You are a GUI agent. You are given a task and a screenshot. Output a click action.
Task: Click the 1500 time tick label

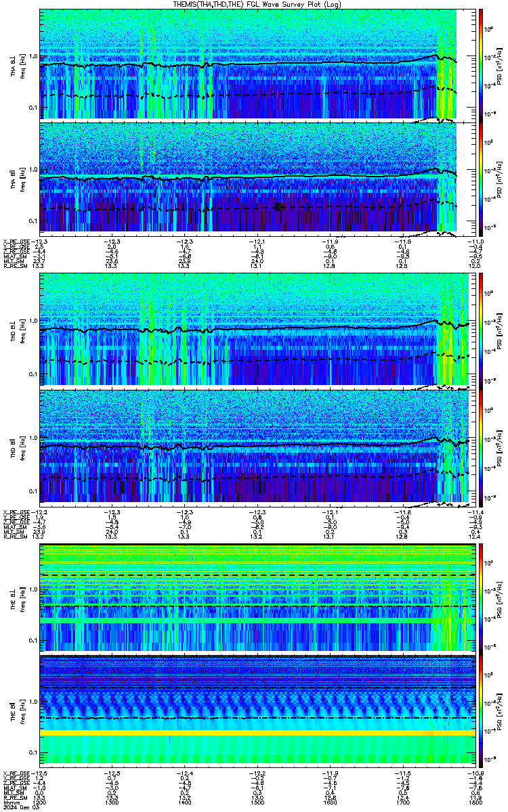[257, 802]
